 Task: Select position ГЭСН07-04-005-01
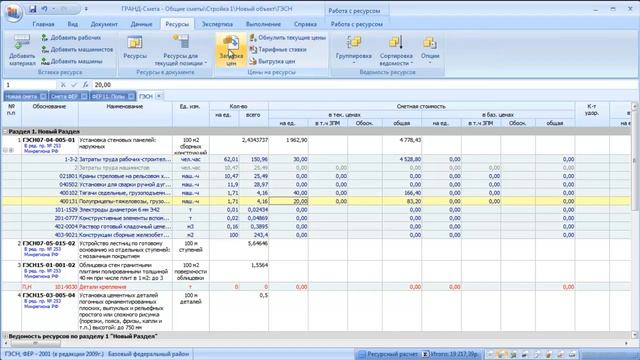tap(49, 140)
